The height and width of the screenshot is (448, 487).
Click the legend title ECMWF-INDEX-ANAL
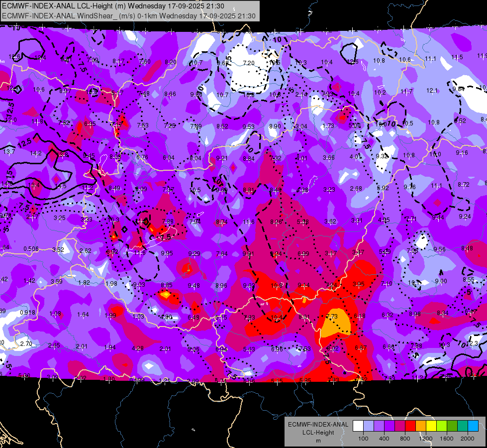pyautogui.click(x=318, y=425)
